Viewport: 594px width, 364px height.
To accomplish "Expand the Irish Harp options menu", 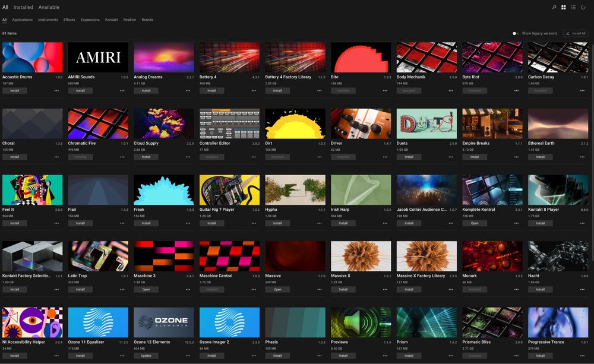I will click(x=386, y=223).
